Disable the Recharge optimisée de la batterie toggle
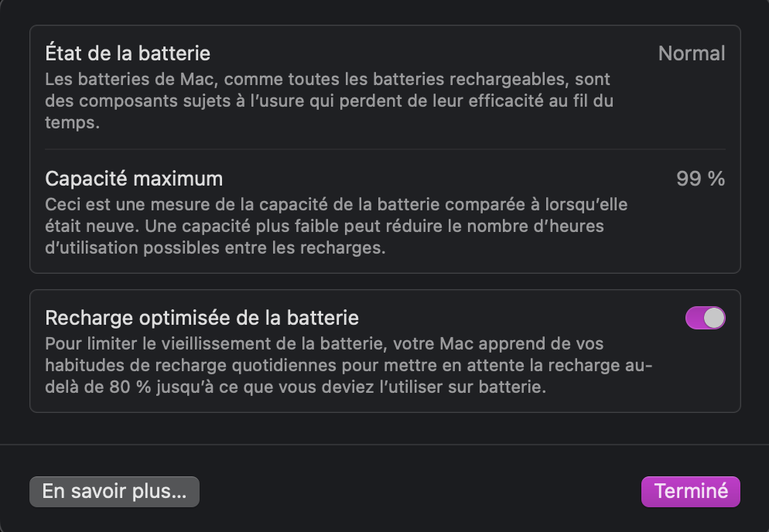 point(705,318)
